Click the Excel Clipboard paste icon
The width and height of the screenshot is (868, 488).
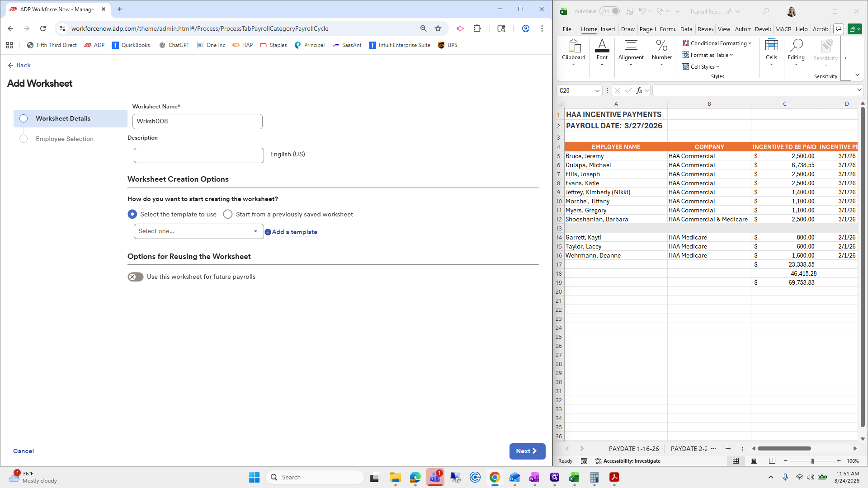pyautogui.click(x=573, y=46)
